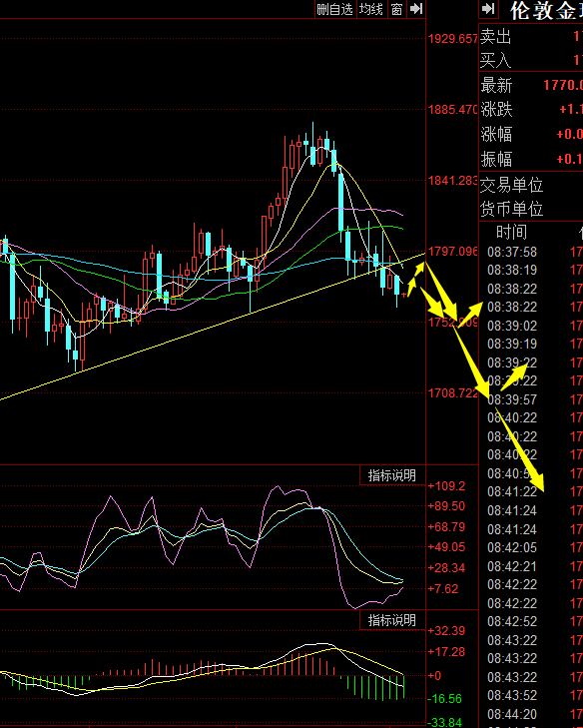
Task: Click the arrow icon left of 伦敦金 title
Action: click(488, 9)
